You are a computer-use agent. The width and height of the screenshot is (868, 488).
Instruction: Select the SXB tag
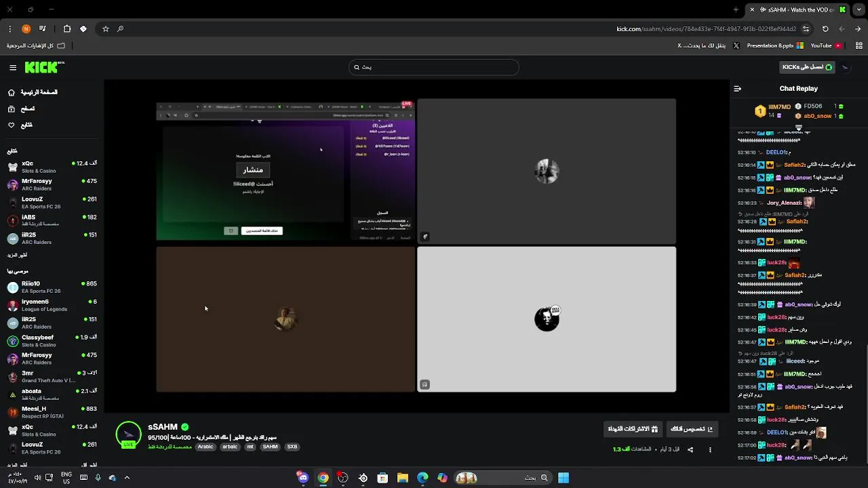coord(292,447)
